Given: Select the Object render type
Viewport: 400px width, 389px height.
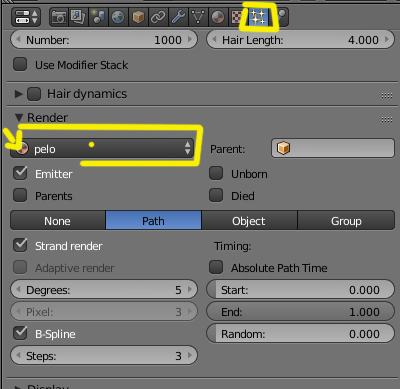Looking at the screenshot, I should 249,220.
